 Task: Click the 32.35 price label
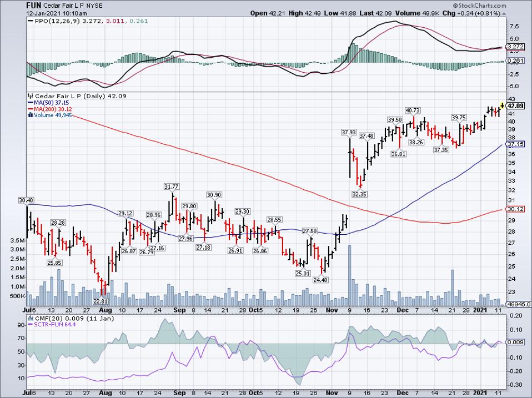click(360, 194)
